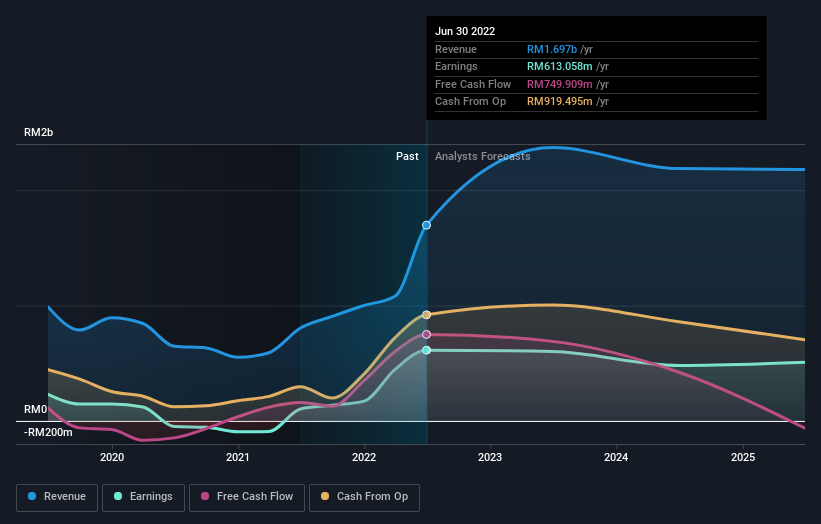
Task: Click the RM1.697b revenue value in tooltip
Action: [x=552, y=49]
